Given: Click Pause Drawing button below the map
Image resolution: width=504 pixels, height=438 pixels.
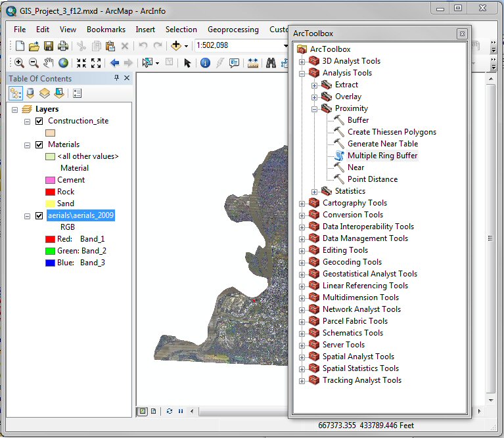Looking at the screenshot, I should click(181, 411).
